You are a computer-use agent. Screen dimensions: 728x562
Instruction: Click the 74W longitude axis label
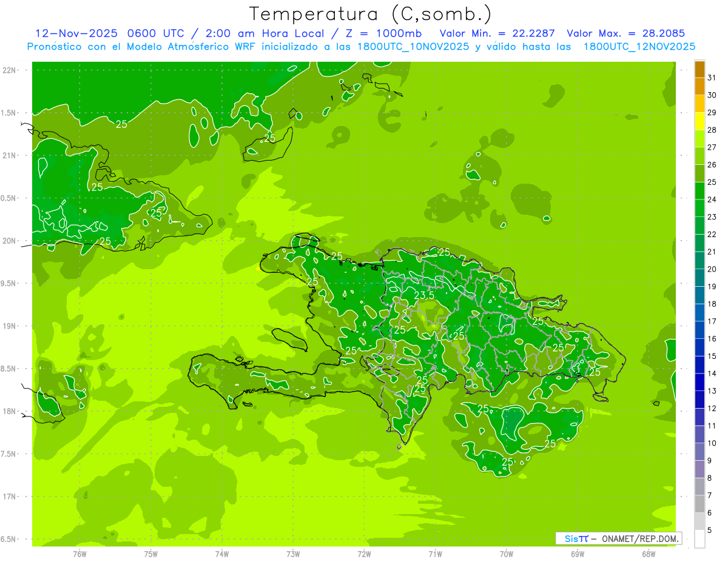point(222,554)
